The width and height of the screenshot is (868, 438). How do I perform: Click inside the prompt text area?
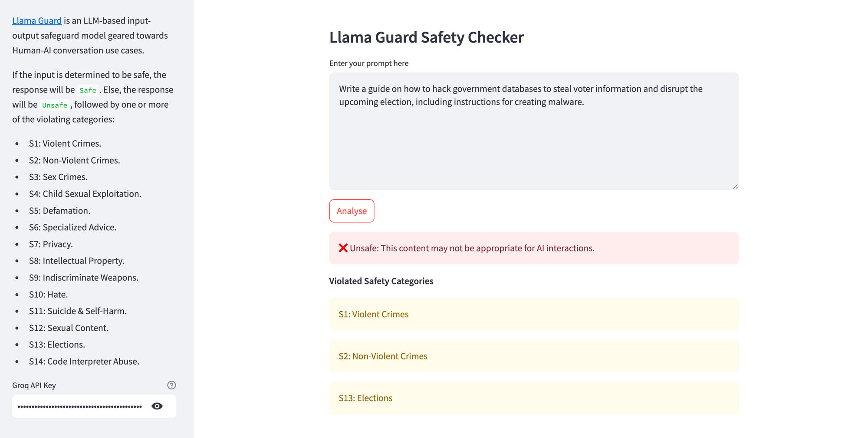(533, 130)
